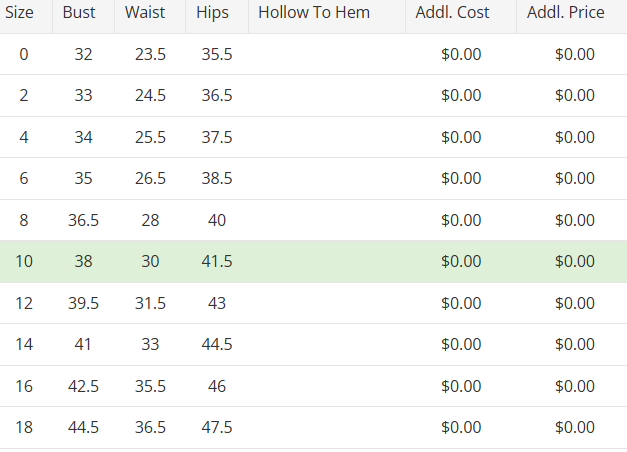
Task: Select the waist value 31.5
Action: tap(150, 303)
